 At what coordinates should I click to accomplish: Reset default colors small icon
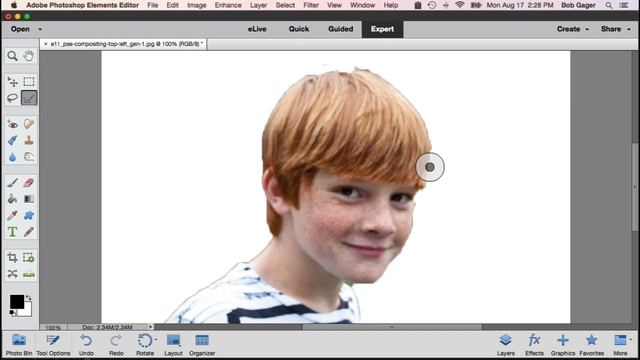13,313
